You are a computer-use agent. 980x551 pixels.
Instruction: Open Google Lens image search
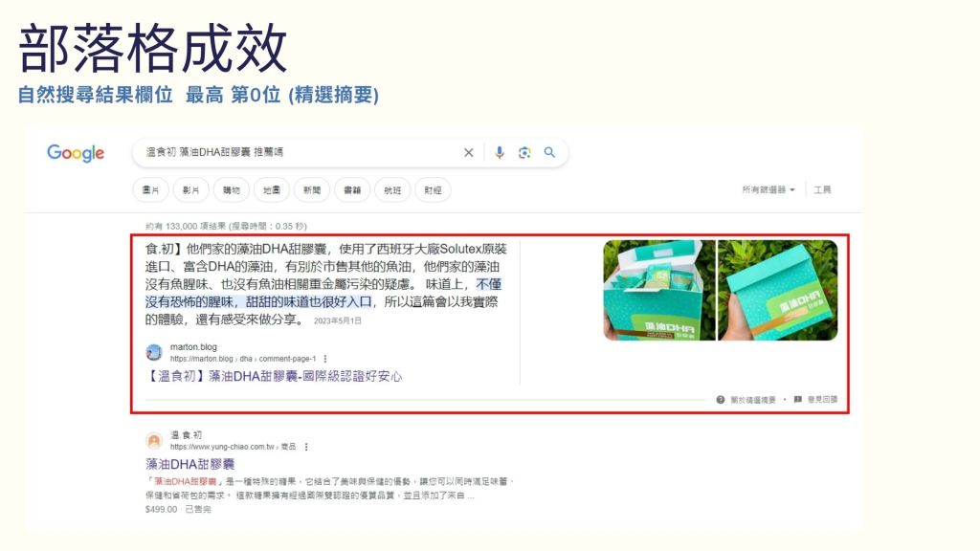point(524,152)
